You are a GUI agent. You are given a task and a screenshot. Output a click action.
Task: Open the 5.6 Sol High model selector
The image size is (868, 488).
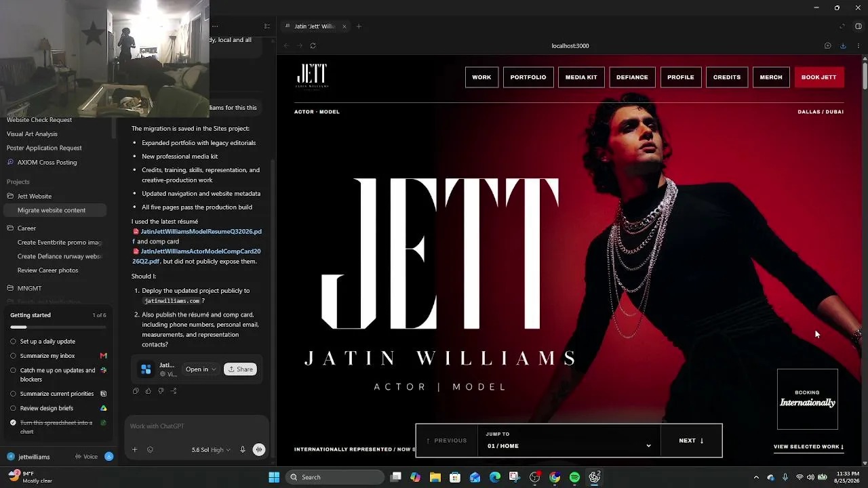211,449
